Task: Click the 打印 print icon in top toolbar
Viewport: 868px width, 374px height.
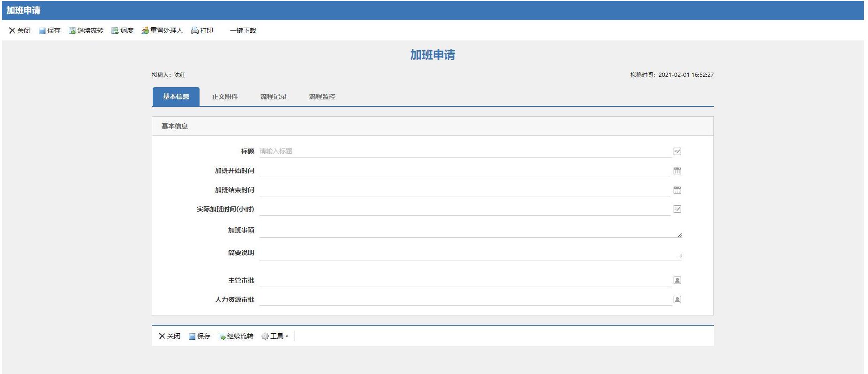Action: (x=195, y=30)
